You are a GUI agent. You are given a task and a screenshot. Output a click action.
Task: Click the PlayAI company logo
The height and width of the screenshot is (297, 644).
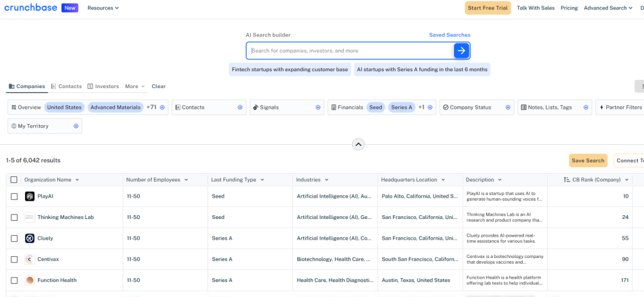pos(30,196)
